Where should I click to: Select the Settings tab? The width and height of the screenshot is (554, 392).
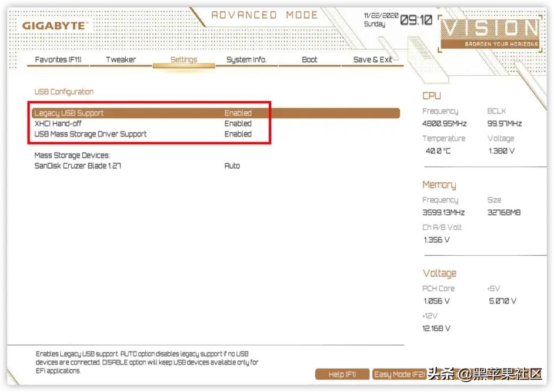pos(183,59)
